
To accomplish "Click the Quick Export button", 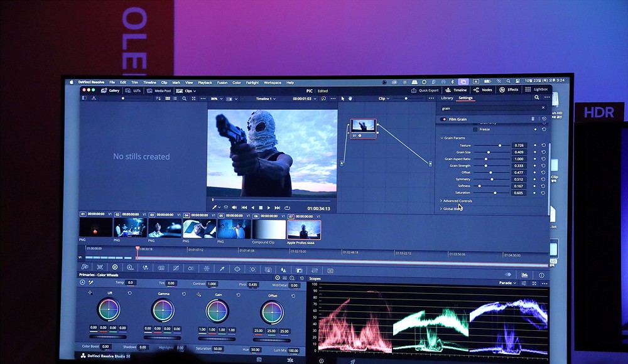I will pyautogui.click(x=426, y=90).
